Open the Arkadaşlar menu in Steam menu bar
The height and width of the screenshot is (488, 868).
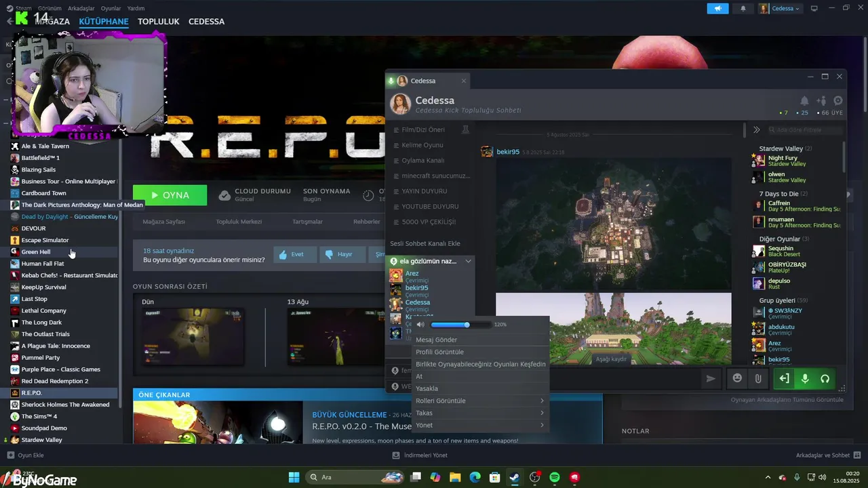[x=81, y=8]
